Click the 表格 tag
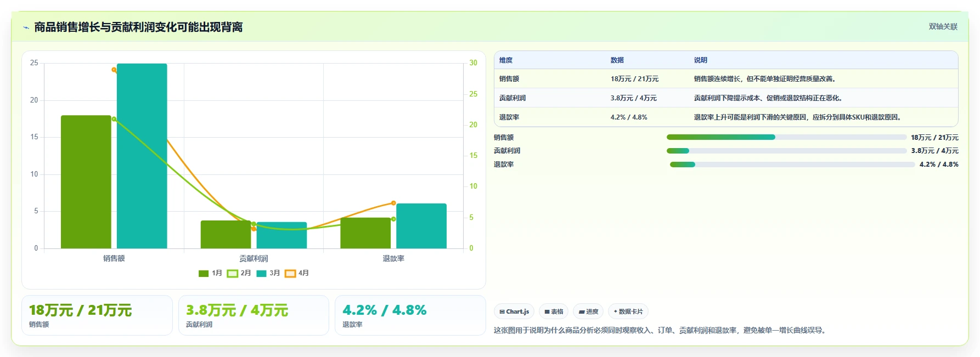This screenshot has width=980, height=357. [554, 311]
